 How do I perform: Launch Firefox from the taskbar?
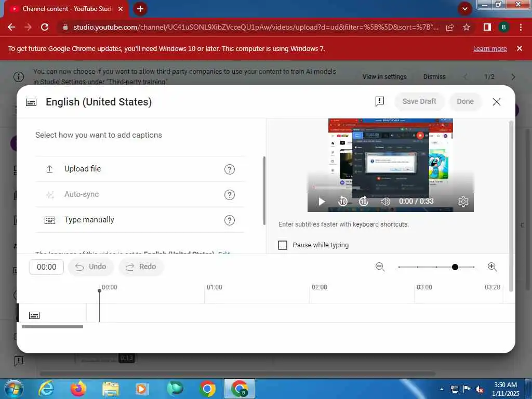click(78, 389)
